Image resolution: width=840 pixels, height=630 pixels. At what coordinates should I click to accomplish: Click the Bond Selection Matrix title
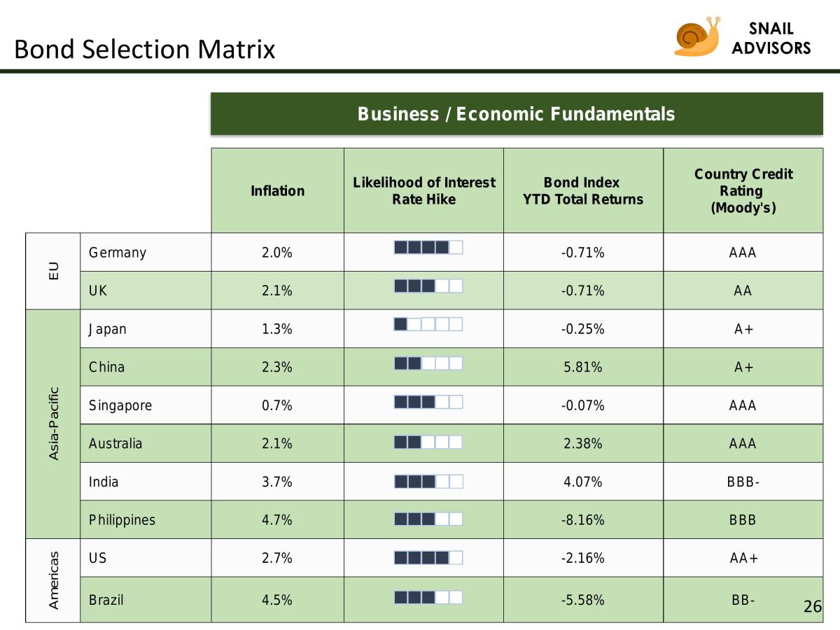(x=144, y=49)
